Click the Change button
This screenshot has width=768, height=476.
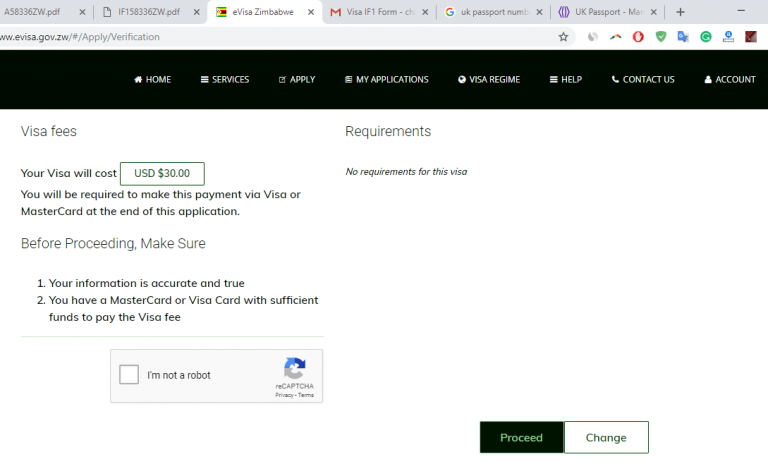606,437
